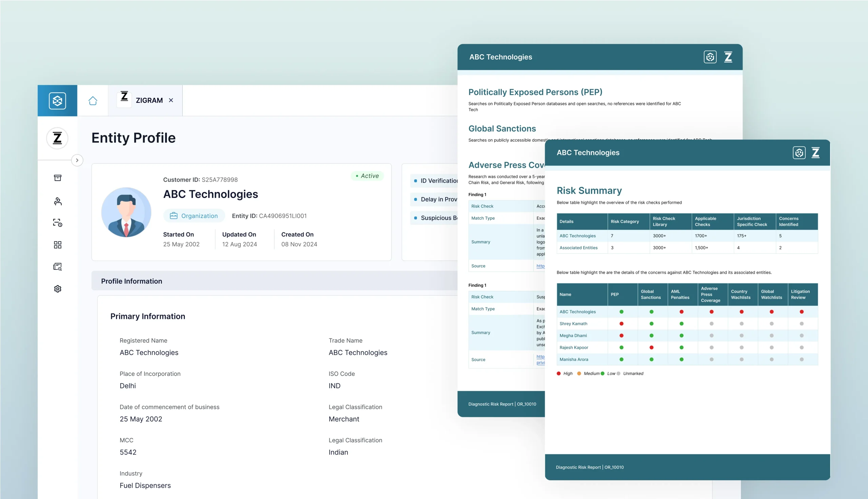Click the scan history sidebar icon
This screenshot has height=499, width=868.
(x=58, y=223)
